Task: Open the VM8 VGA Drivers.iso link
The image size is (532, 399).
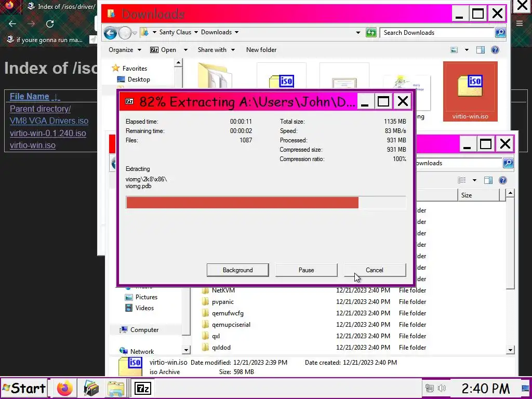Action: pyautogui.click(x=49, y=121)
